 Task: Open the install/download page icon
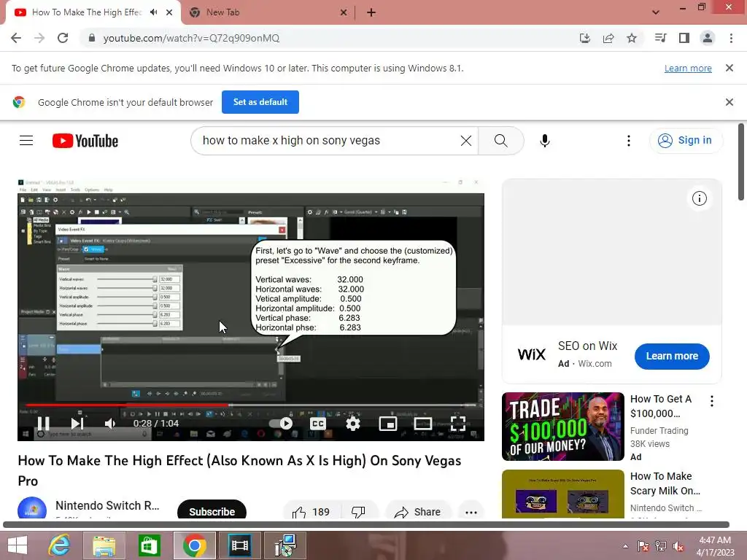[x=584, y=38]
